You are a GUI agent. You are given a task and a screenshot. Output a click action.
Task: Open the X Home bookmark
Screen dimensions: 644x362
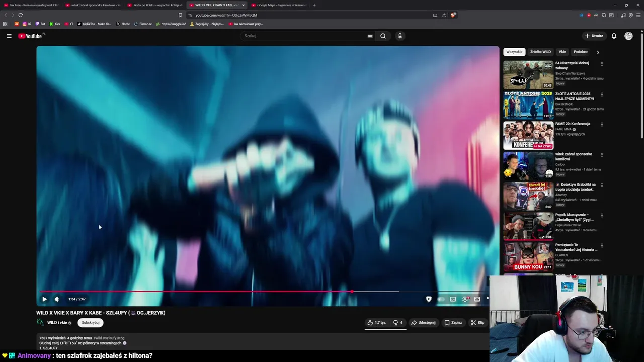[123, 24]
